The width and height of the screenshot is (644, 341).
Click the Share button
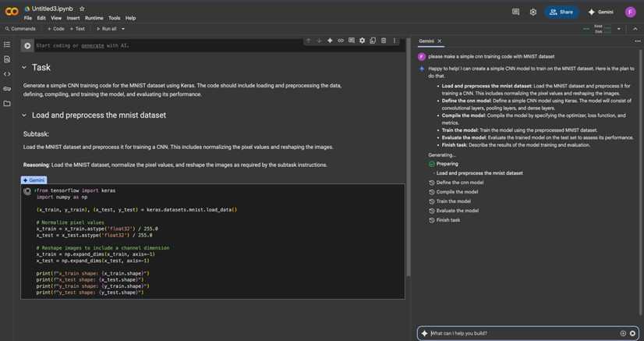(x=561, y=12)
